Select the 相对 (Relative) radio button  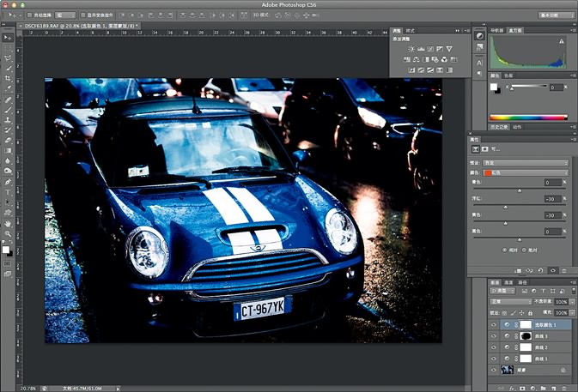[504, 250]
